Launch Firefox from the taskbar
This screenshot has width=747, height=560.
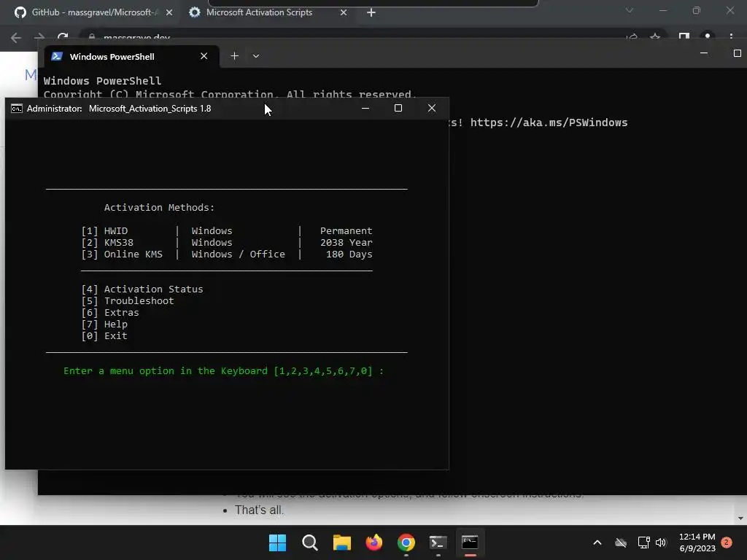coord(374,542)
